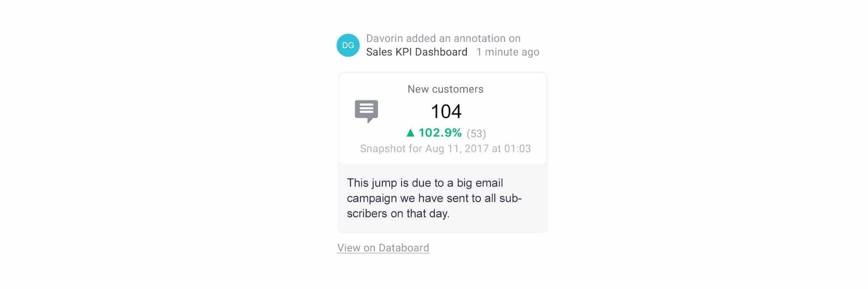868x289 pixels.
Task: Click the annotation speech bubble icon
Action: click(x=366, y=111)
